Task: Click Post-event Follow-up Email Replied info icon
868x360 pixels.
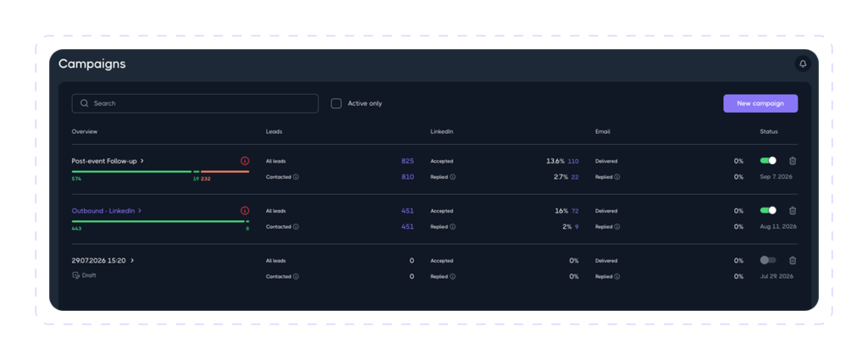Action: (x=617, y=177)
